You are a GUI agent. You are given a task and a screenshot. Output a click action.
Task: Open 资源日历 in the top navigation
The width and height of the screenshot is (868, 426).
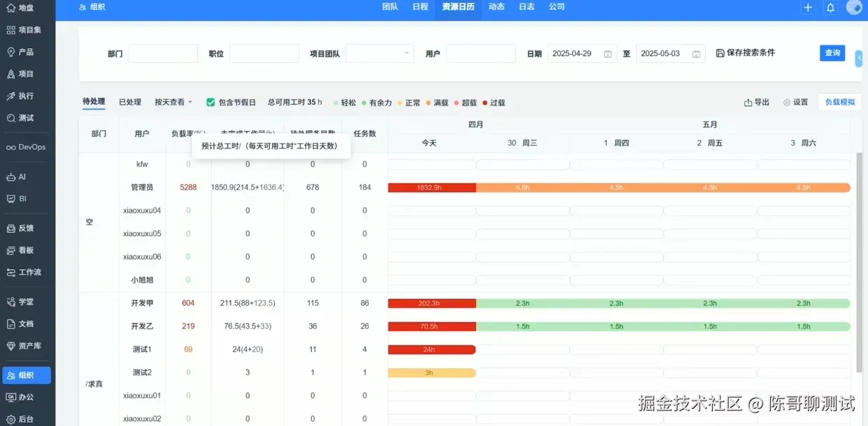[x=458, y=8]
